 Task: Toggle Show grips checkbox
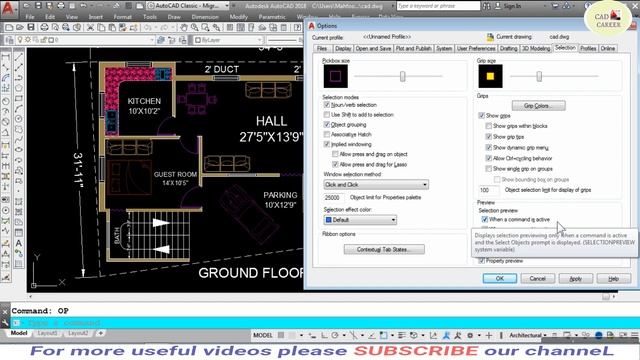click(x=482, y=116)
